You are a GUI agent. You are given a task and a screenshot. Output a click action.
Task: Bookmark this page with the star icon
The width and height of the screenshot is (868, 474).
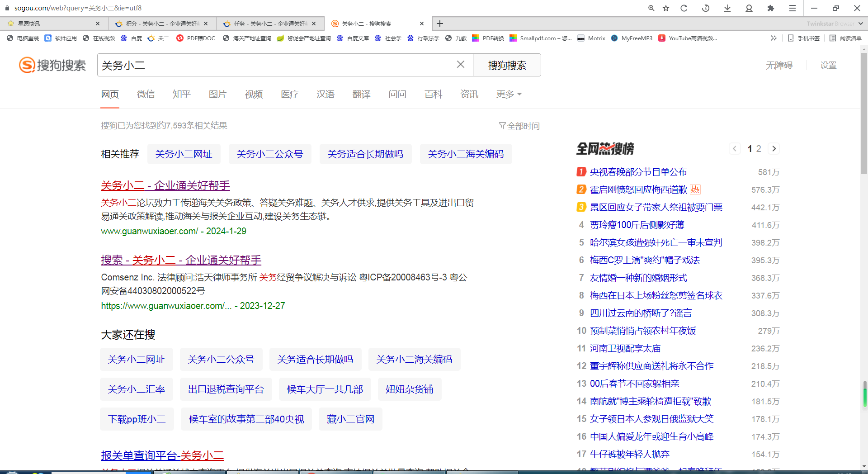(x=666, y=8)
